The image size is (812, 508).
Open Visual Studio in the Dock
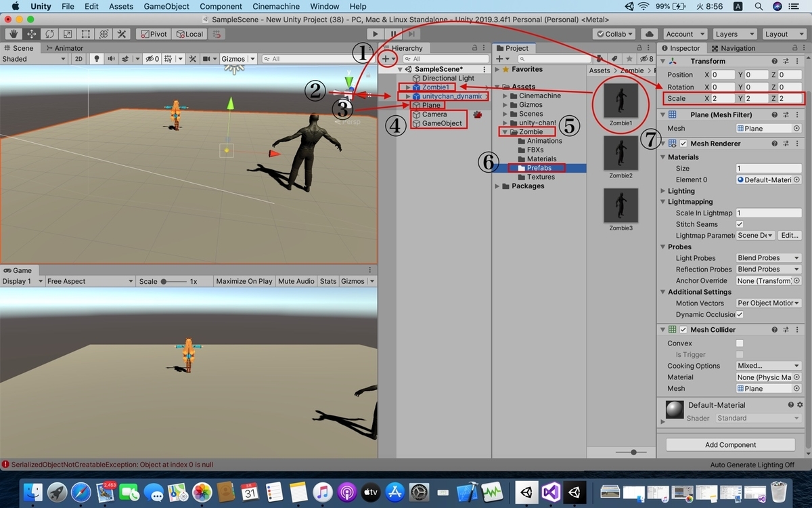click(551, 491)
